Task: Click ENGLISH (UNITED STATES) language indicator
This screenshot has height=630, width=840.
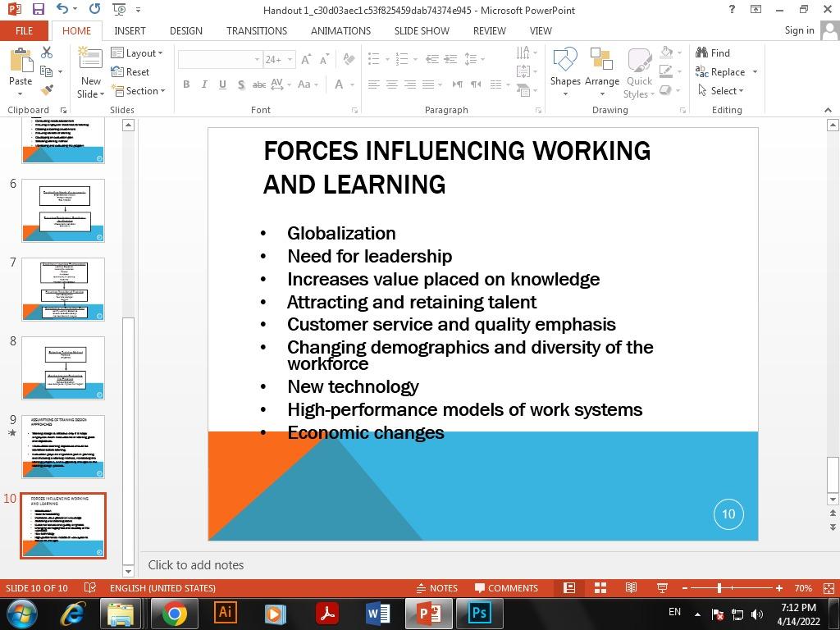Action: coord(163,587)
